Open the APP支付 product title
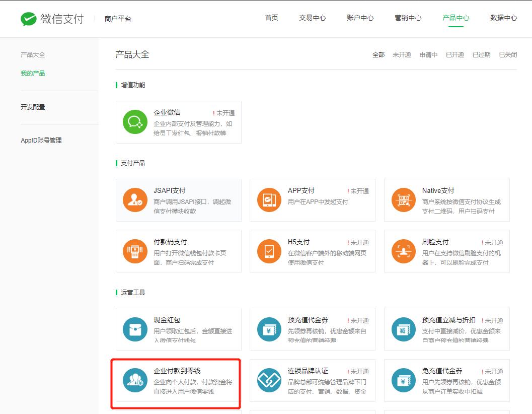The width and height of the screenshot is (532, 414). pyautogui.click(x=301, y=190)
